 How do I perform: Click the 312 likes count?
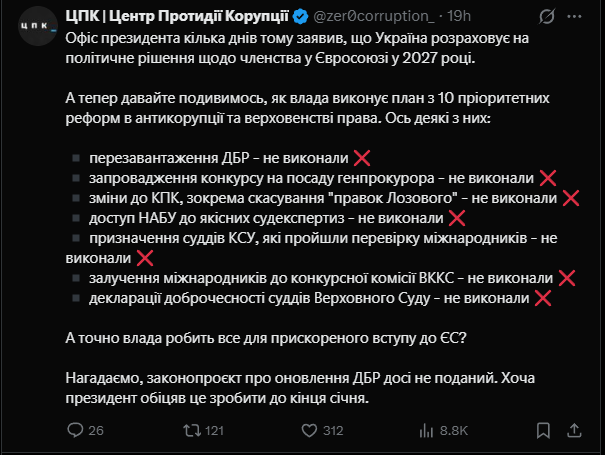pyautogui.click(x=333, y=431)
